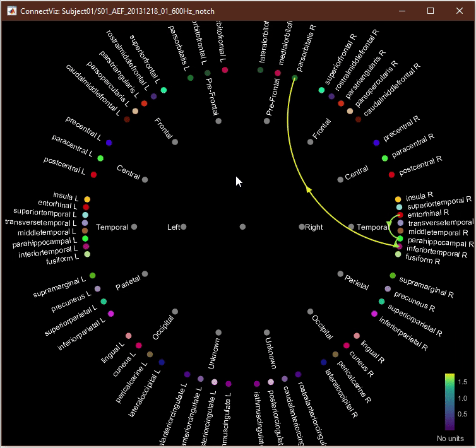Select the right hemisphere Central hub node
This screenshot has width=476, height=448.
click(x=340, y=179)
